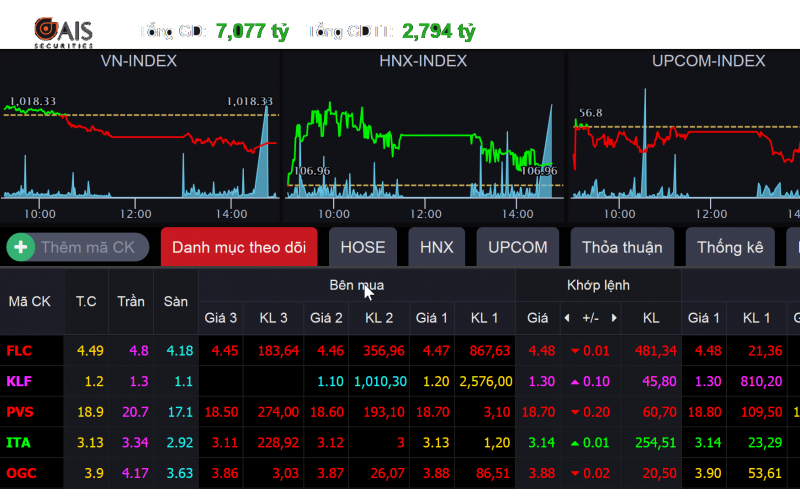Switch to the HNX tab
Image resolution: width=800 pixels, height=500 pixels.
[436, 247]
